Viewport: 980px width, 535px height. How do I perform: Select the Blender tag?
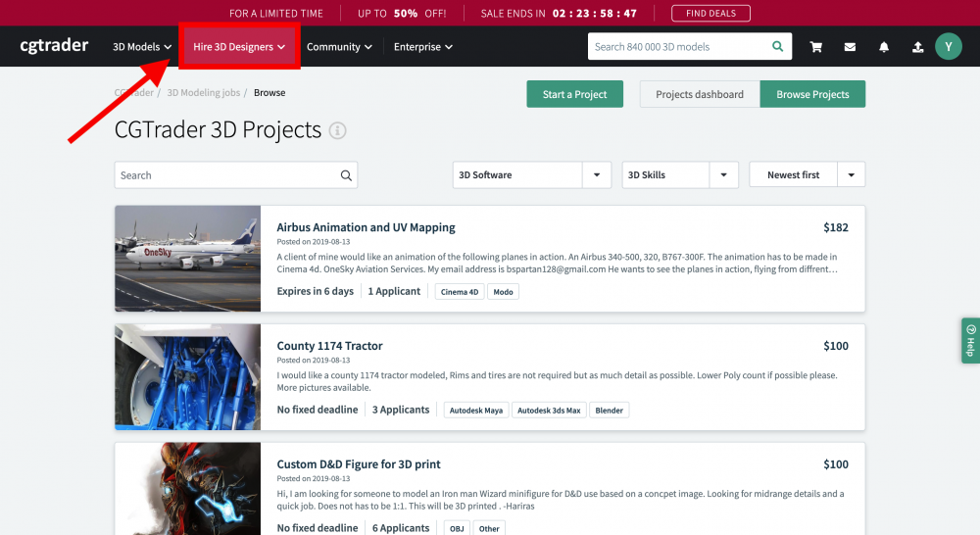(x=609, y=411)
